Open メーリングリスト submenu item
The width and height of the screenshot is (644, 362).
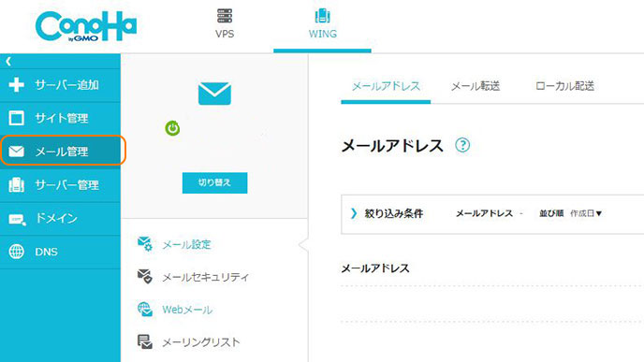point(201,342)
